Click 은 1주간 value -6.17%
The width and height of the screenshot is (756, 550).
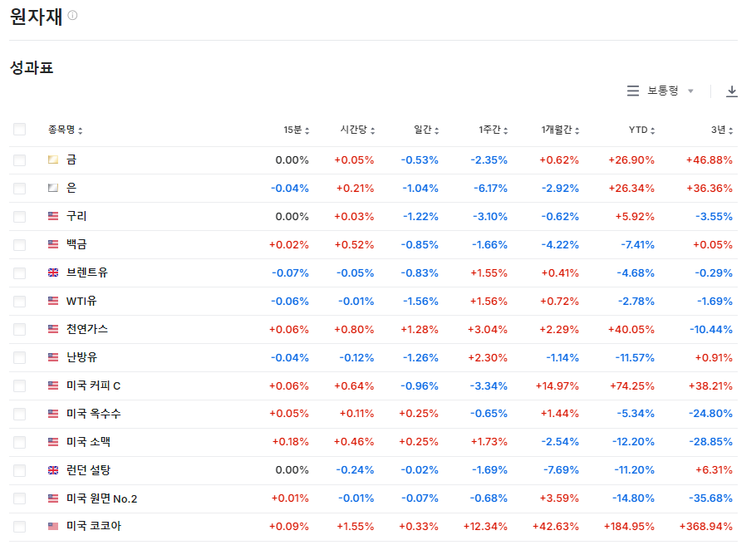tap(490, 188)
